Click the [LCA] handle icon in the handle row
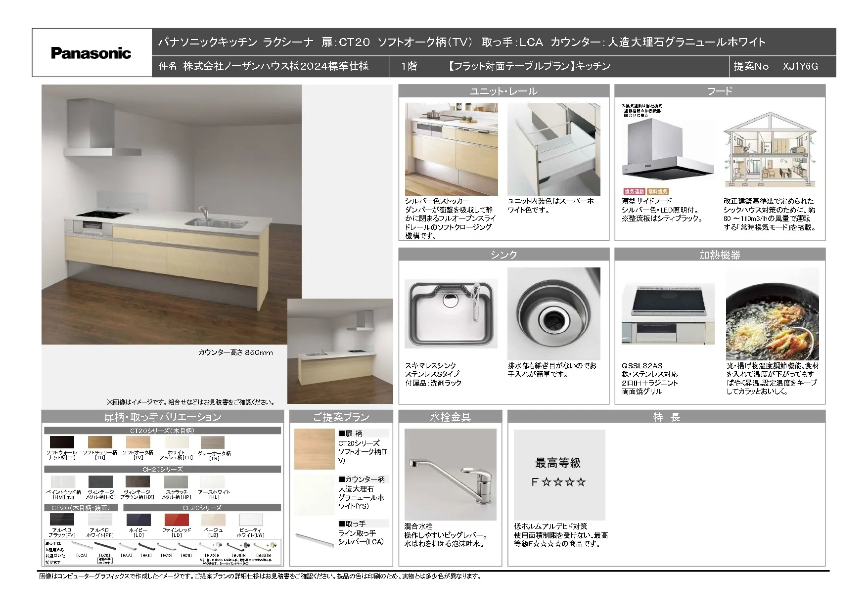Screen dimensions: 868x613 click(x=82, y=546)
